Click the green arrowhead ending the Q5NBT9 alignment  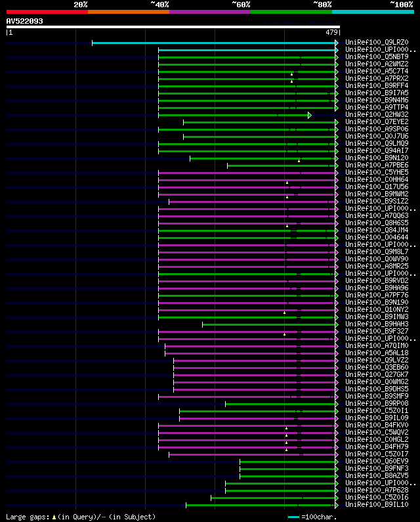coord(337,57)
